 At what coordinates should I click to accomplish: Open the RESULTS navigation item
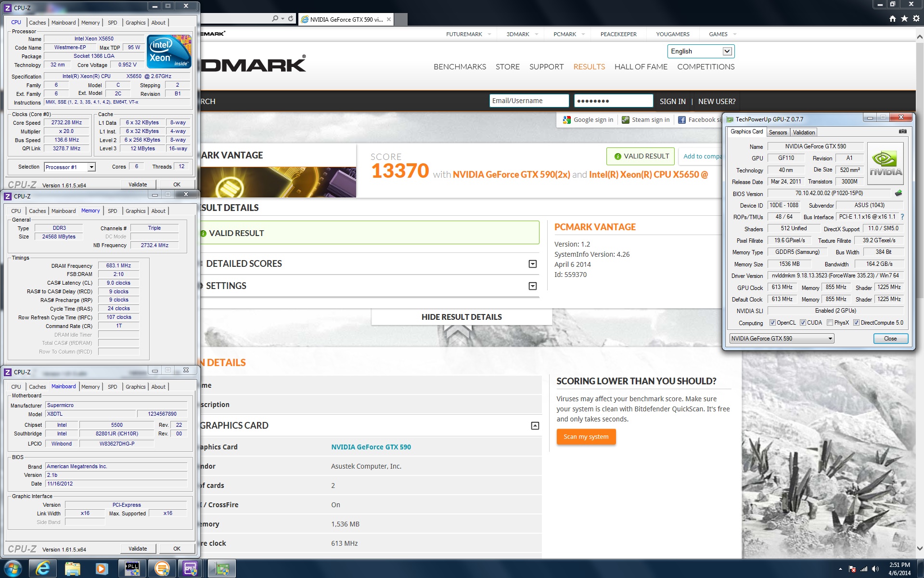coord(589,67)
